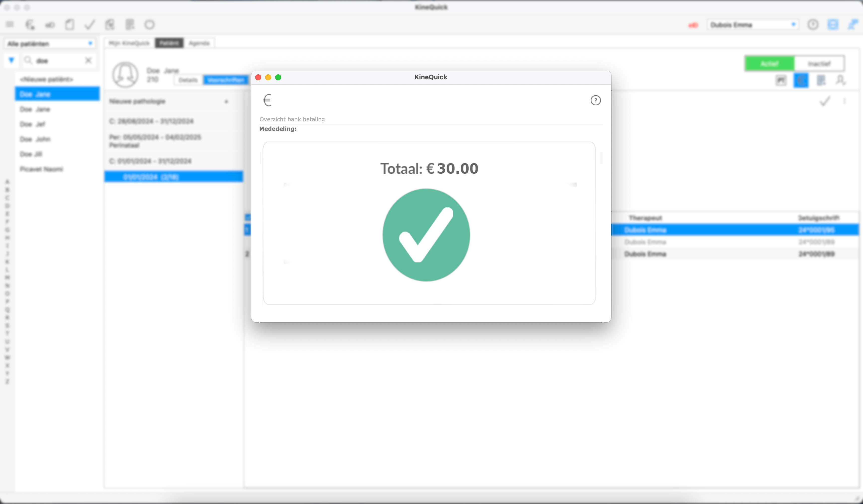The width and height of the screenshot is (863, 504).
Task: Open the hamburger menu in main toolbar
Action: 9,25
